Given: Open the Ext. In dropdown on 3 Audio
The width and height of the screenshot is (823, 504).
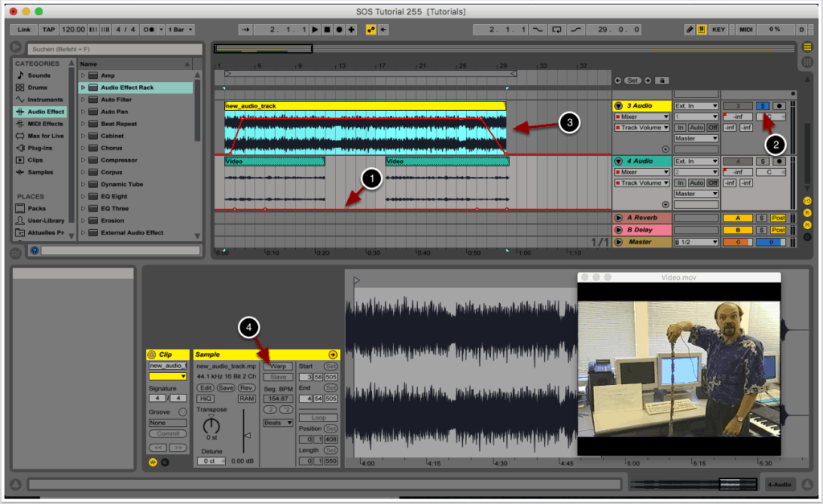Looking at the screenshot, I should pyautogui.click(x=695, y=106).
